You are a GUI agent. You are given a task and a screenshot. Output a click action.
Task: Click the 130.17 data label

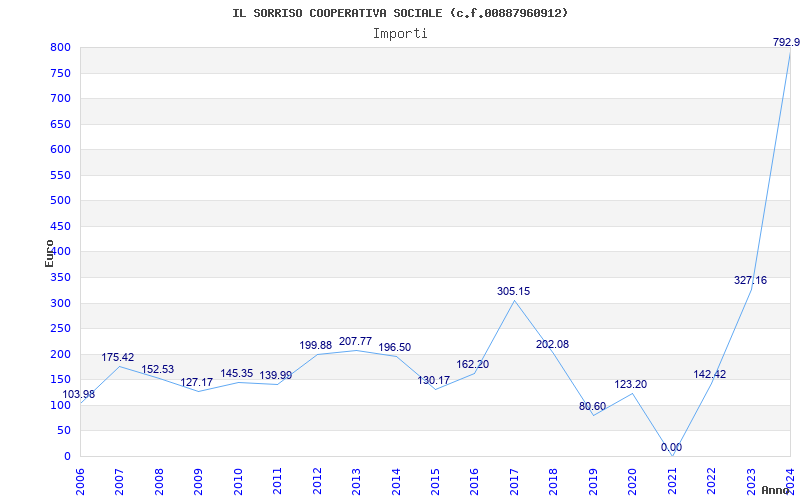click(434, 381)
